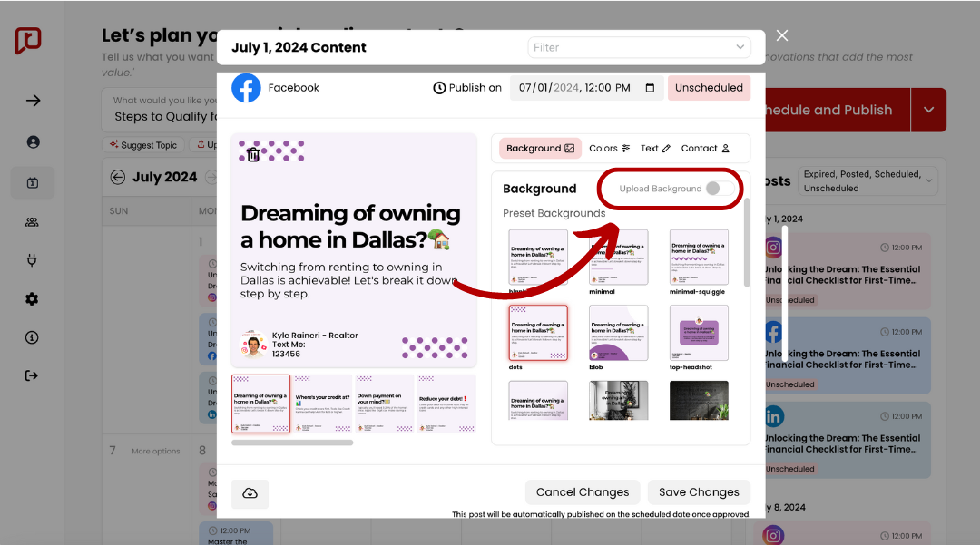
Task: Toggle the Upload Background switch
Action: pyautogui.click(x=719, y=189)
